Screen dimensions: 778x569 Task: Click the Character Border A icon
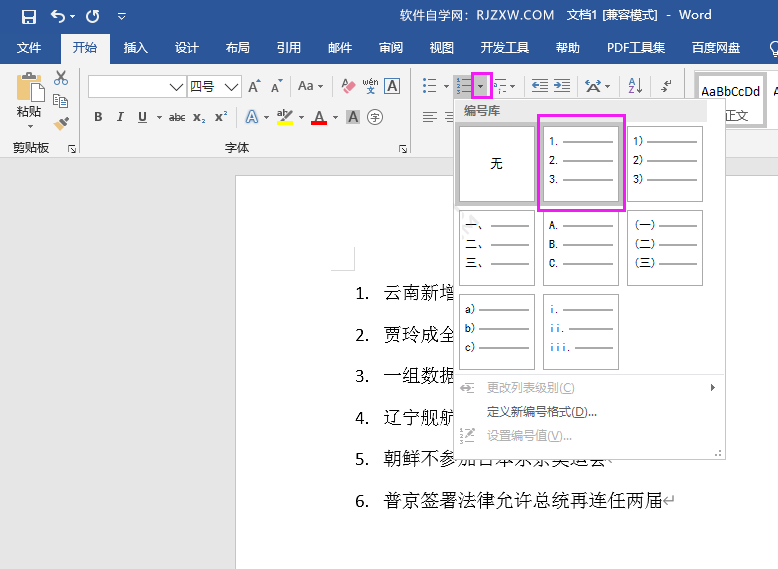[392, 86]
